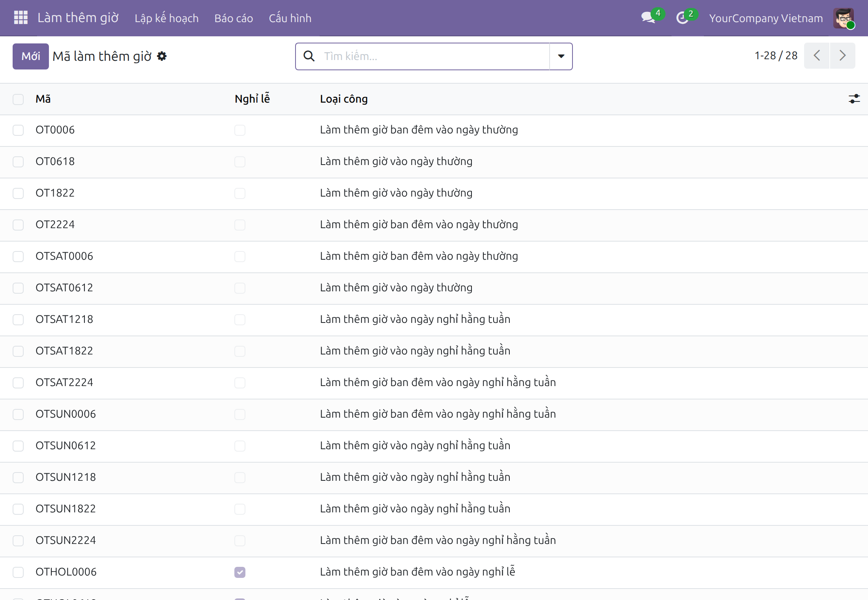Open optional columns settings icon
Screen dimensions: 868x600
coord(854,99)
